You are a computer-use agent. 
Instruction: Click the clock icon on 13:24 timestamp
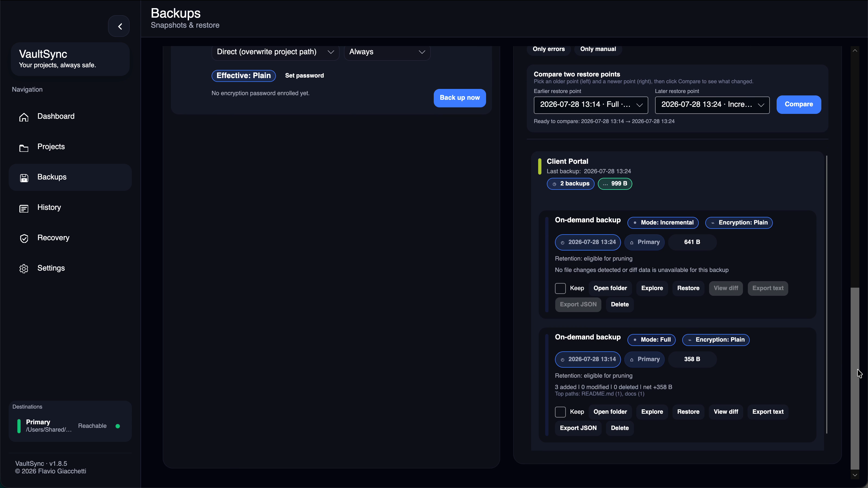tap(562, 242)
